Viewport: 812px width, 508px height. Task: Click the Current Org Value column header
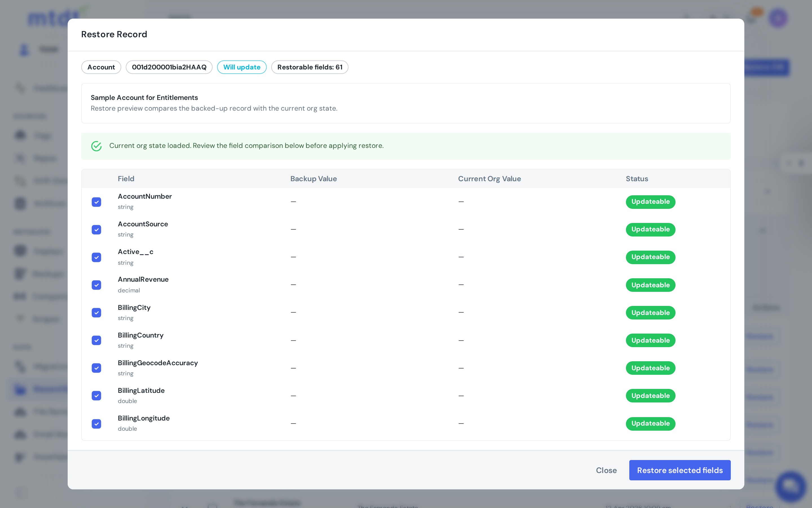pyautogui.click(x=489, y=179)
